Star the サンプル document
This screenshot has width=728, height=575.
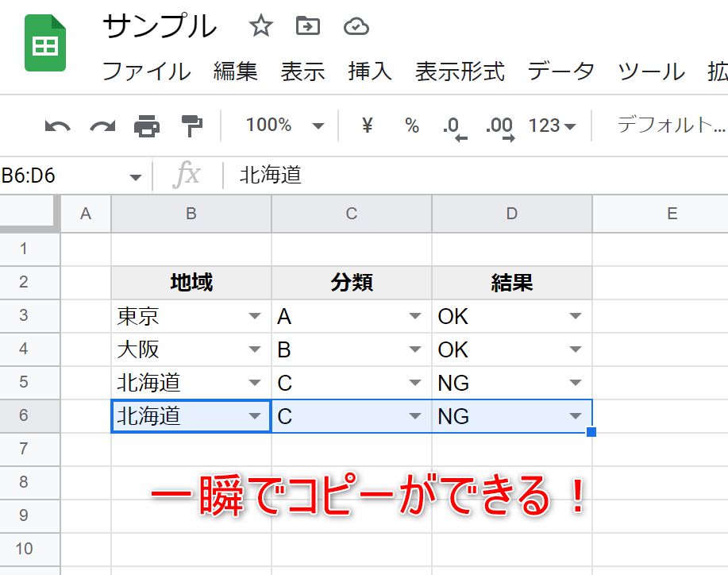click(260, 27)
